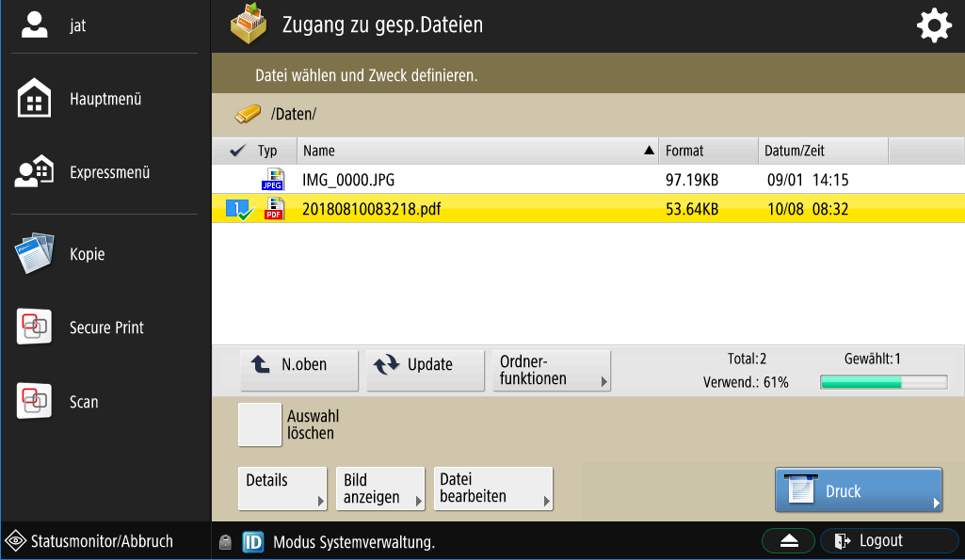The image size is (965, 560).
Task: Expand the Details option
Action: tap(282, 488)
